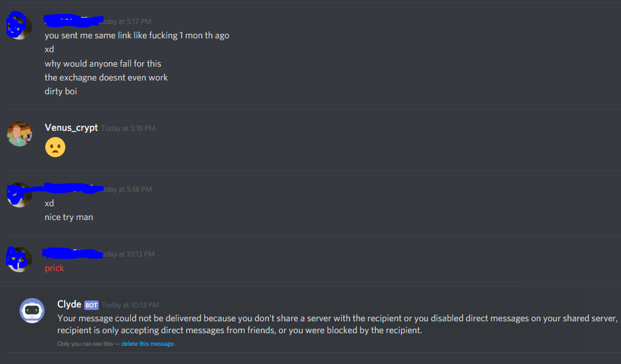Click Clyde's "Today at 10:13 PM" timestamp
This screenshot has width=621, height=364.
130,305
